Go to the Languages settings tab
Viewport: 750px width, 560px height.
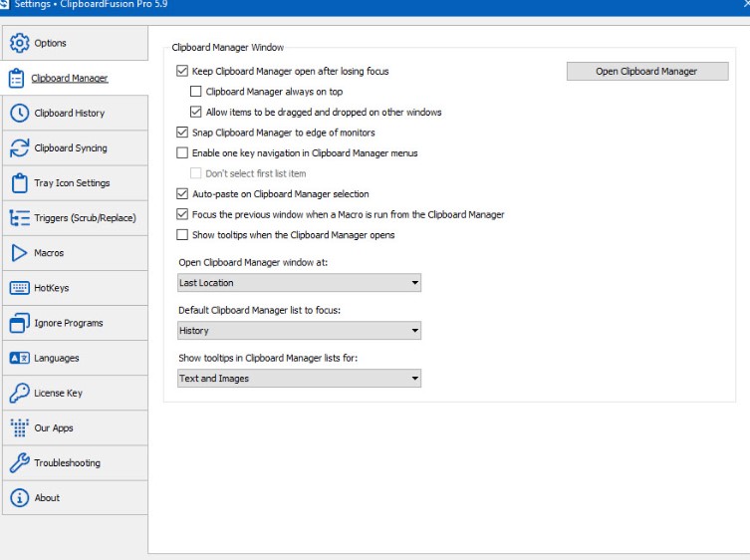tap(56, 358)
